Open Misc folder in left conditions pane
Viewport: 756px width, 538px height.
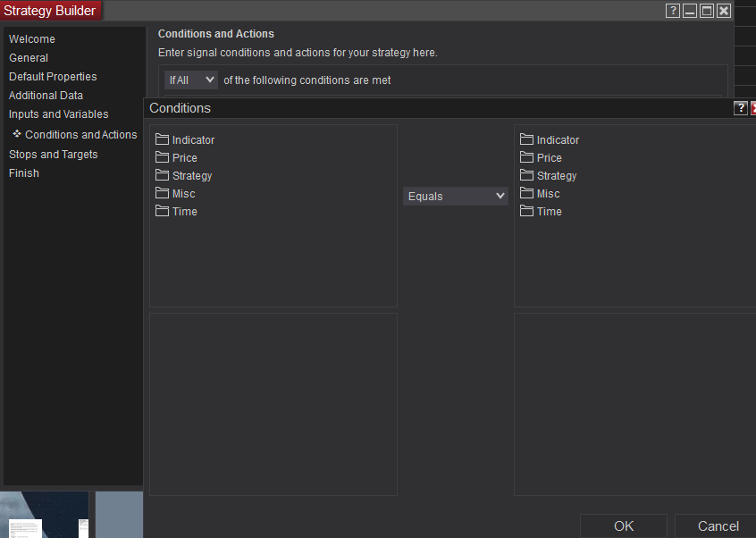point(175,193)
